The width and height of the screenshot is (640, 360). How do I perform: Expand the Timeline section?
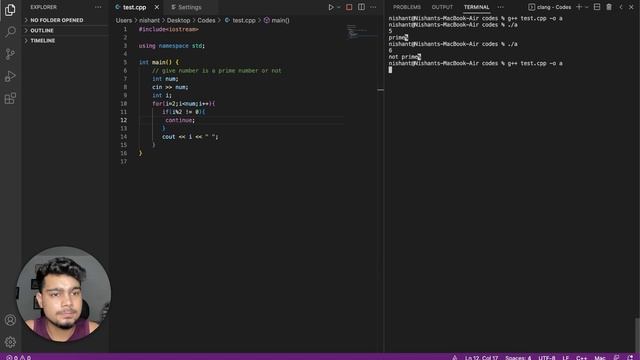click(65, 40)
